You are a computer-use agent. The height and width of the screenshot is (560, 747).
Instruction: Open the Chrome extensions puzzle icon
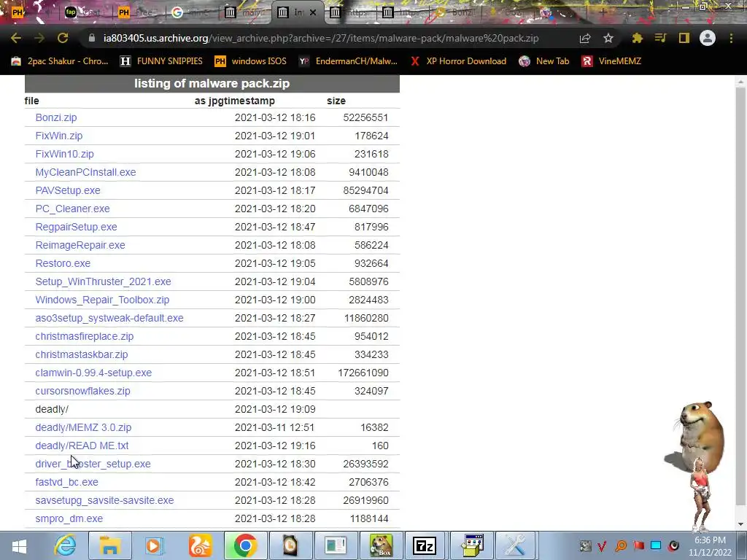pos(637,39)
